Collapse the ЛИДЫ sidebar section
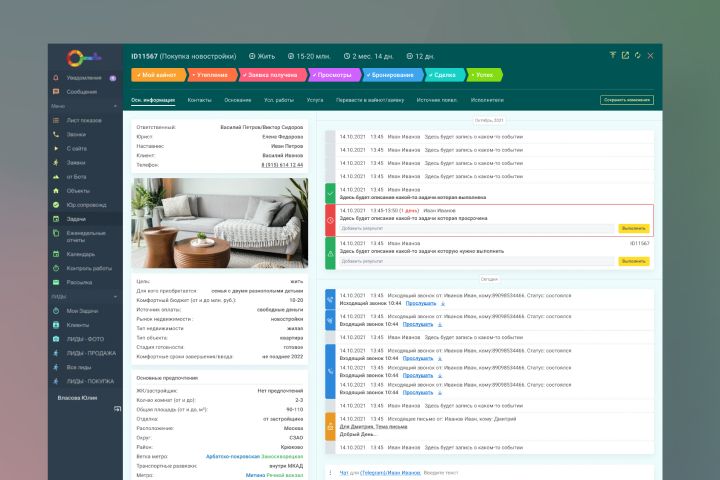 pyautogui.click(x=115, y=297)
